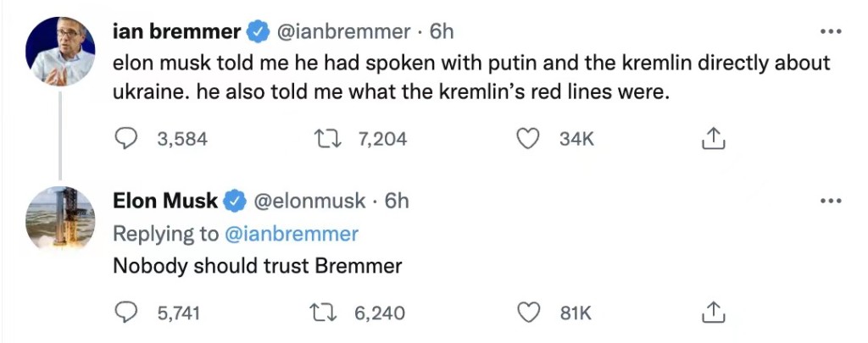The image size is (868, 343).
Task: Open ian bremmer's profile picture
Action: pos(60,50)
